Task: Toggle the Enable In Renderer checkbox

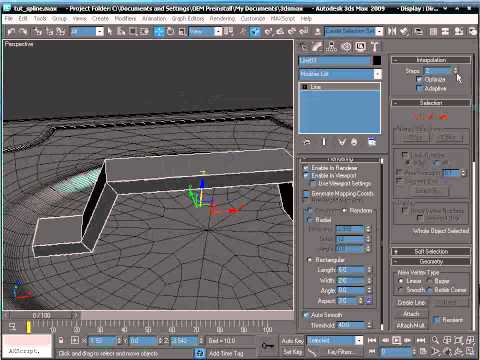Action: pyautogui.click(x=306, y=168)
